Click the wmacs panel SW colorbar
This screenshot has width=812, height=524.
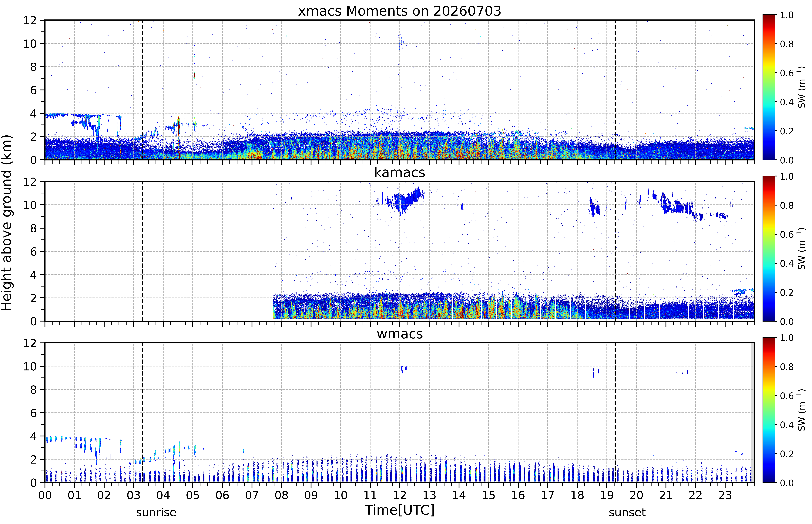tap(769, 410)
